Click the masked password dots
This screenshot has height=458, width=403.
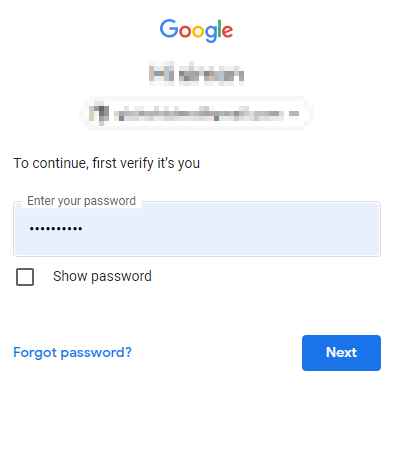click(56, 229)
